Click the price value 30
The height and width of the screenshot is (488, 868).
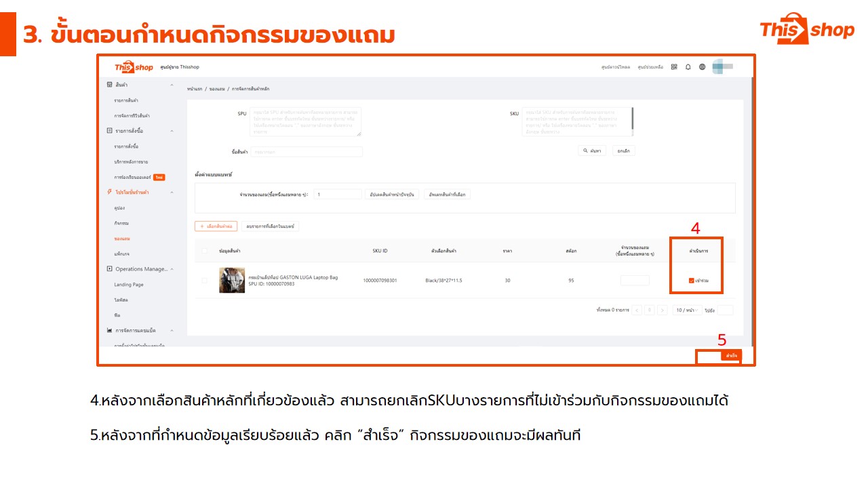click(507, 281)
